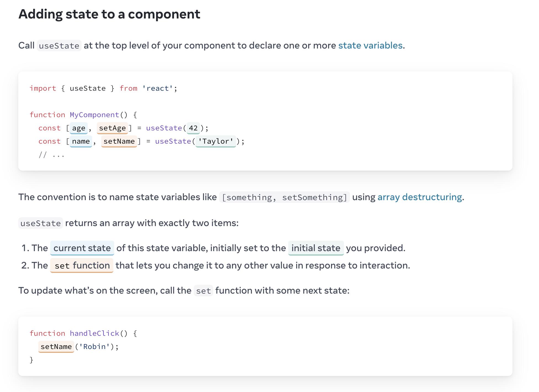The height and width of the screenshot is (392, 539).
Task: Click the MyComponent function name
Action: point(94,115)
